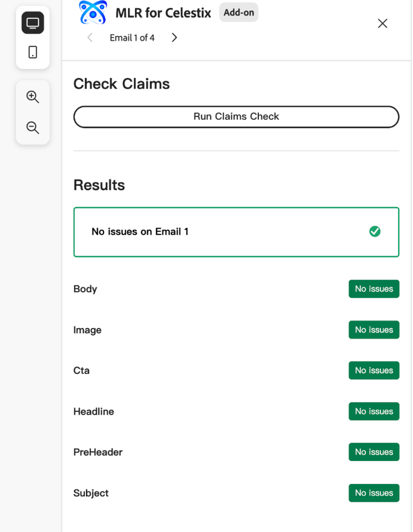The width and height of the screenshot is (413, 532).
Task: Click the Email 1 of 4 label
Action: [132, 37]
